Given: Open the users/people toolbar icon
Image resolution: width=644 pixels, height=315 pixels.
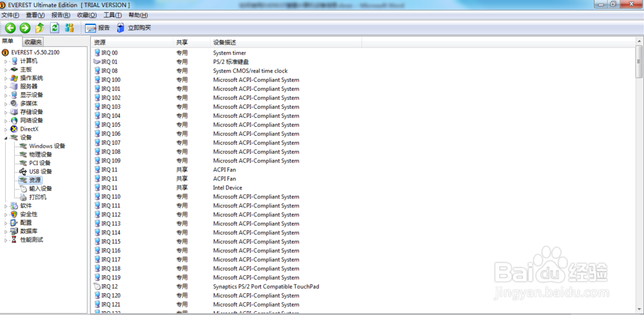Looking at the screenshot, I should click(70, 28).
